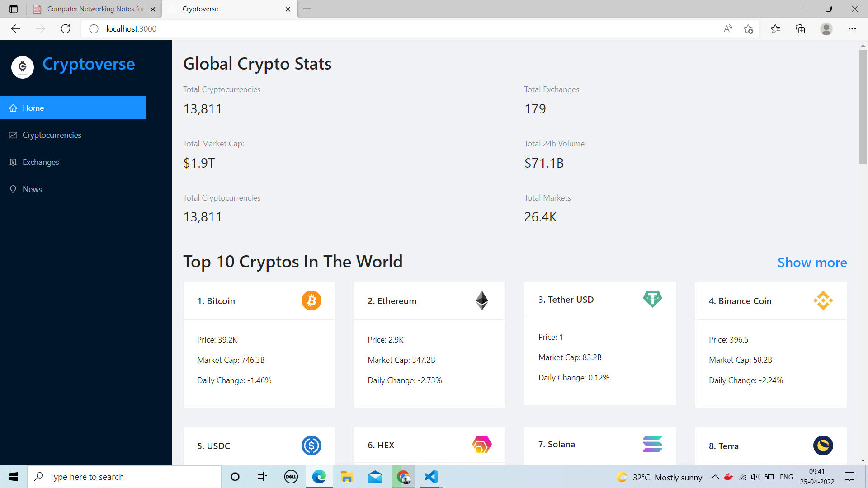Click the Terra coin icon

tap(823, 446)
